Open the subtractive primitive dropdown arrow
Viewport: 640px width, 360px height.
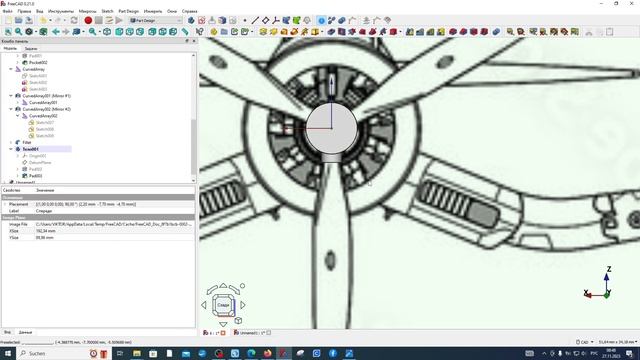click(x=400, y=32)
